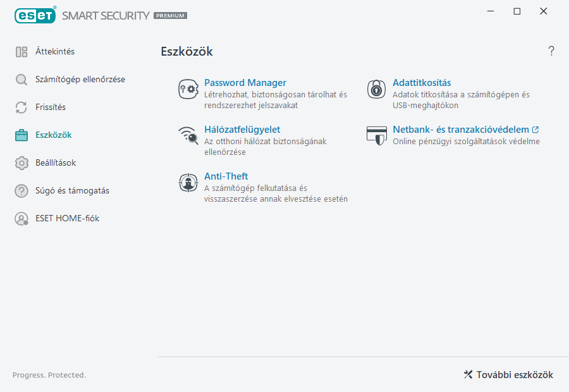The image size is (569, 392).
Task: Select the Adattitkosítás padlock icon
Action: (376, 89)
